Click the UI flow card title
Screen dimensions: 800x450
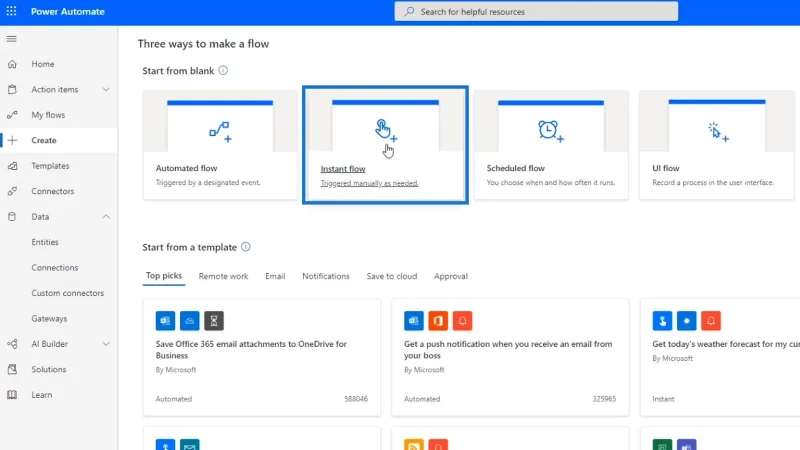coord(666,168)
